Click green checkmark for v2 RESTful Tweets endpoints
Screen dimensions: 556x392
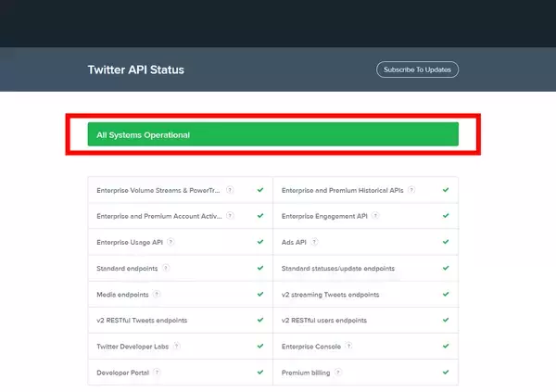[x=260, y=321]
